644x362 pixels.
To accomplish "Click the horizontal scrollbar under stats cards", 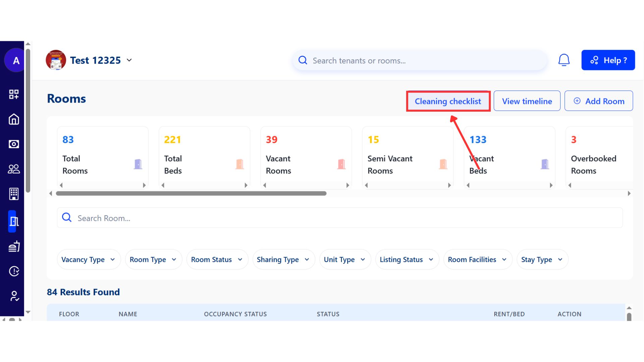I will 191,193.
